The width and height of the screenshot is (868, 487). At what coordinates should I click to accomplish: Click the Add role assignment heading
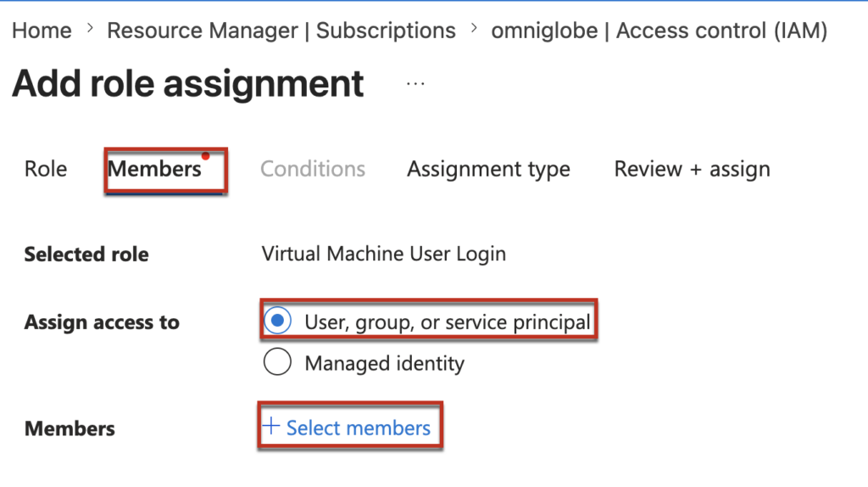pyautogui.click(x=188, y=84)
